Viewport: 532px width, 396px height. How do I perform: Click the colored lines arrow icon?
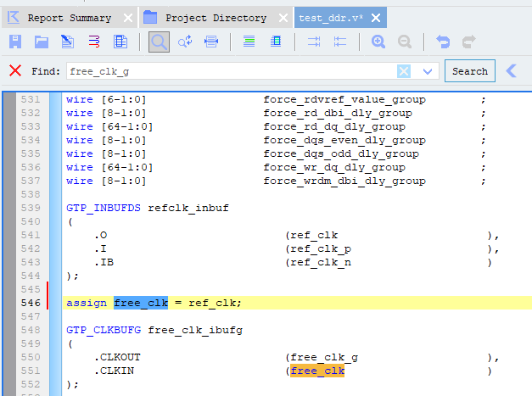[x=94, y=42]
